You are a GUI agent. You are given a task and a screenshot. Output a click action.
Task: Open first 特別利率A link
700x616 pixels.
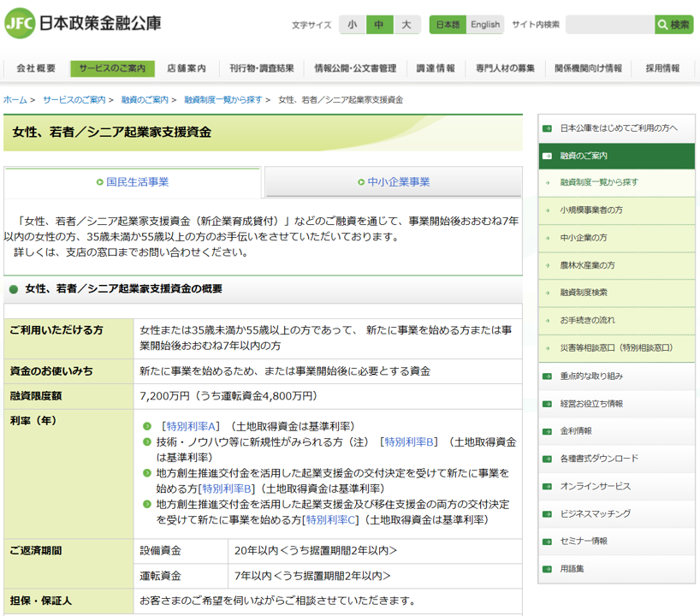[191, 426]
